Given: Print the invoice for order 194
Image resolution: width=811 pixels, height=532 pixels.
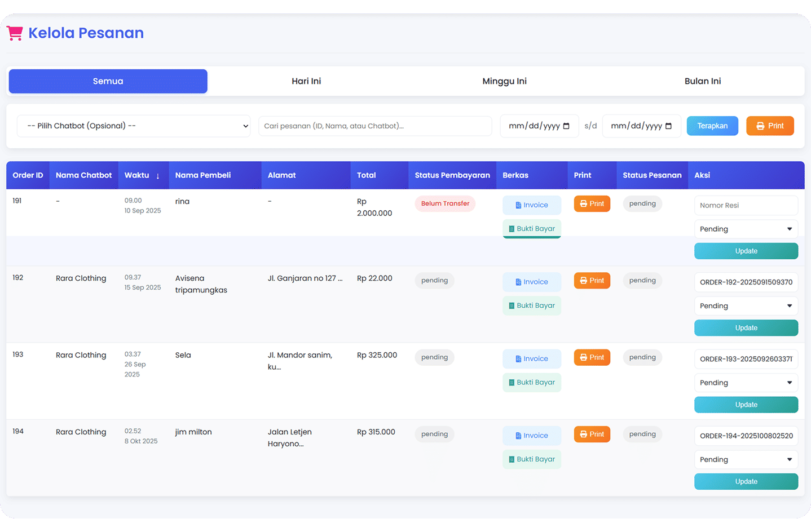Looking at the screenshot, I should [x=592, y=434].
